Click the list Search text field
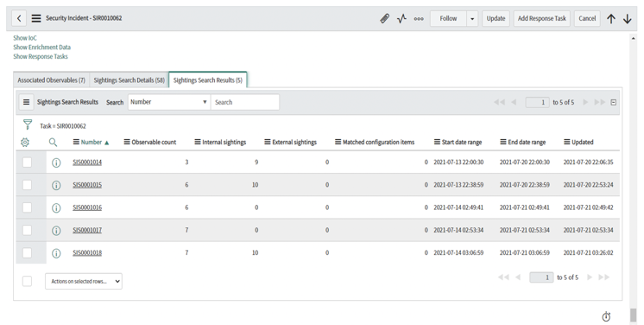This screenshot has width=644, height=325. coord(245,102)
